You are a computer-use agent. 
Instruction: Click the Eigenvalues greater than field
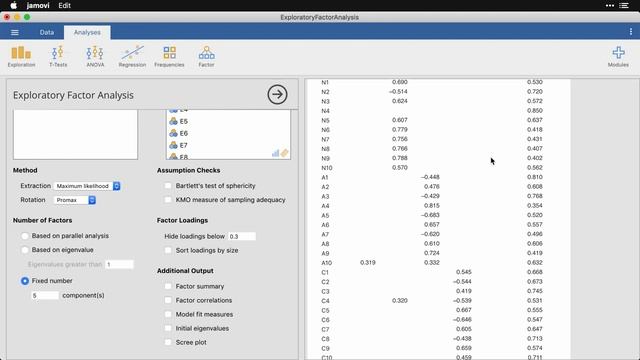[x=119, y=264]
